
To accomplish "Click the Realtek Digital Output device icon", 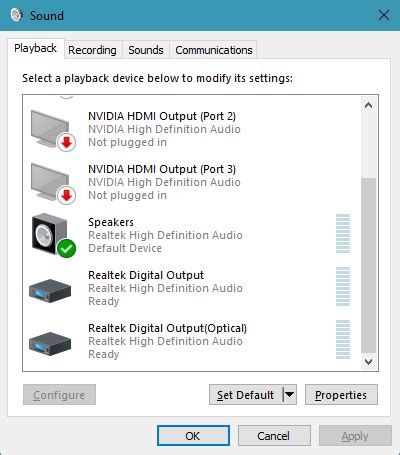I will [50, 291].
